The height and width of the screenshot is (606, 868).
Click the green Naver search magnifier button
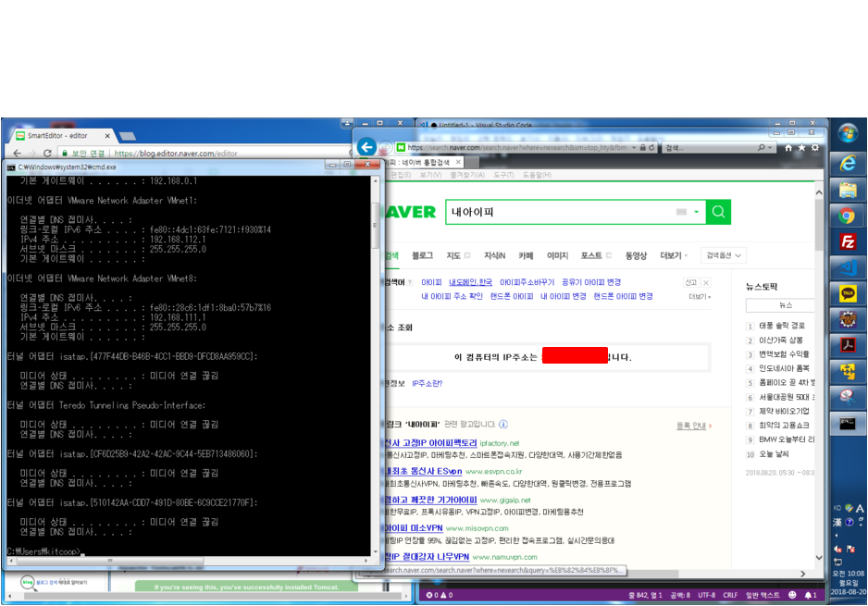click(x=718, y=212)
